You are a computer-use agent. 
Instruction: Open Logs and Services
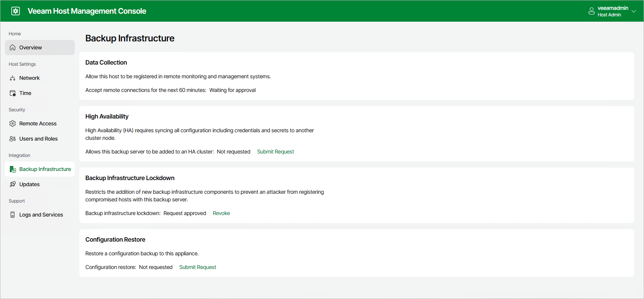coord(40,215)
